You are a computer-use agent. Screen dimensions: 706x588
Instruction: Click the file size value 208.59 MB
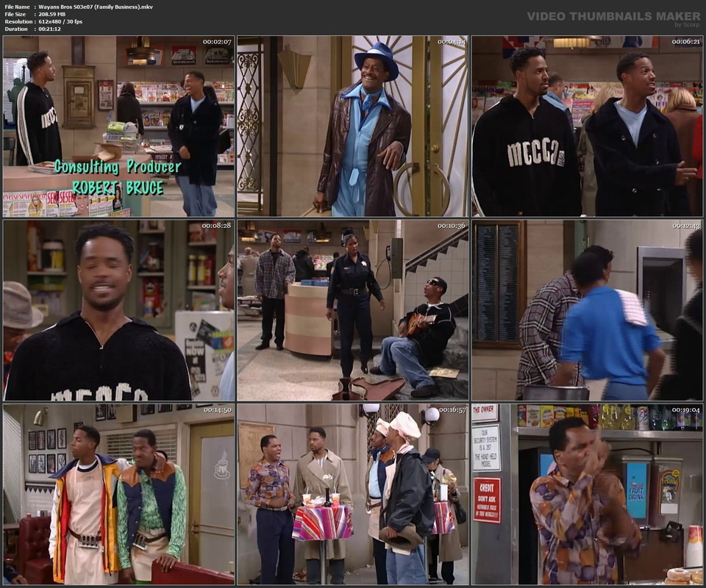coord(51,14)
